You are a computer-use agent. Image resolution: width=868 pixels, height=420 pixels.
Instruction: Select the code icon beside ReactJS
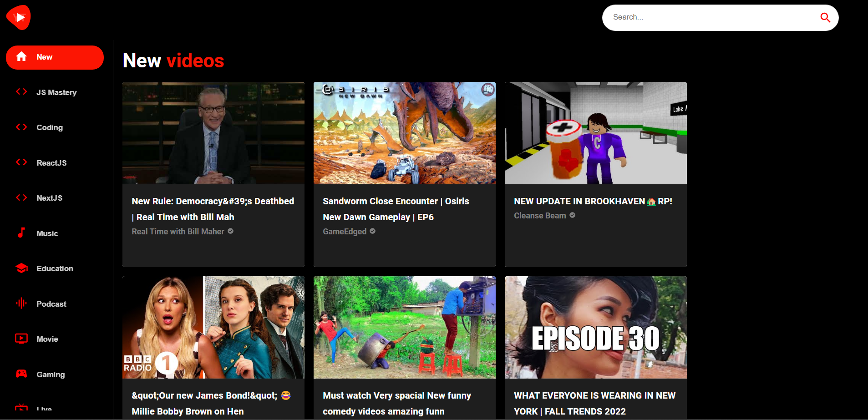(21, 162)
